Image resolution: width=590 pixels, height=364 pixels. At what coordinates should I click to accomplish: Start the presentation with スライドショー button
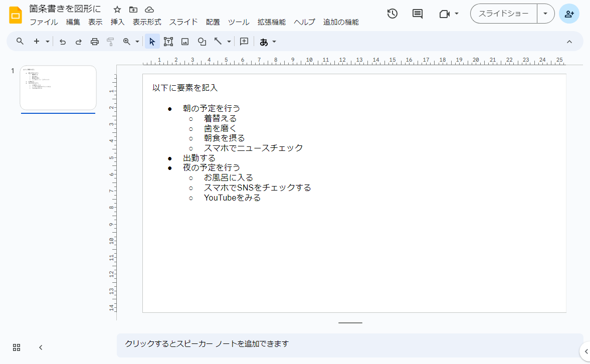click(x=503, y=14)
